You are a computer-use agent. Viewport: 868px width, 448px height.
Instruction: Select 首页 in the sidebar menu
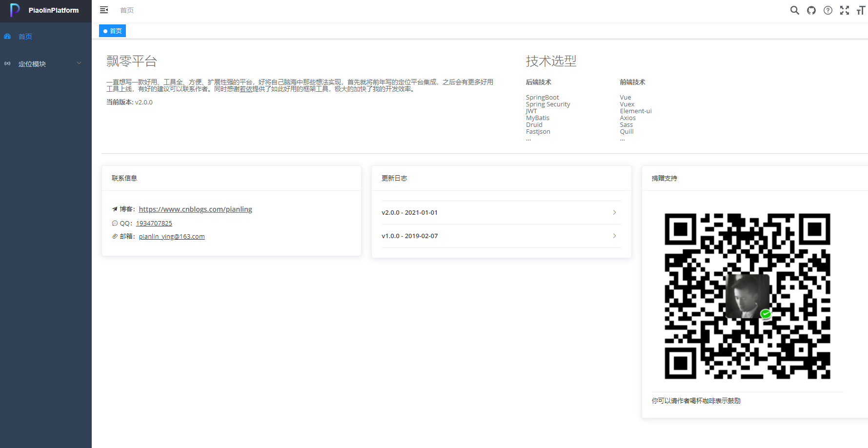[46, 37]
